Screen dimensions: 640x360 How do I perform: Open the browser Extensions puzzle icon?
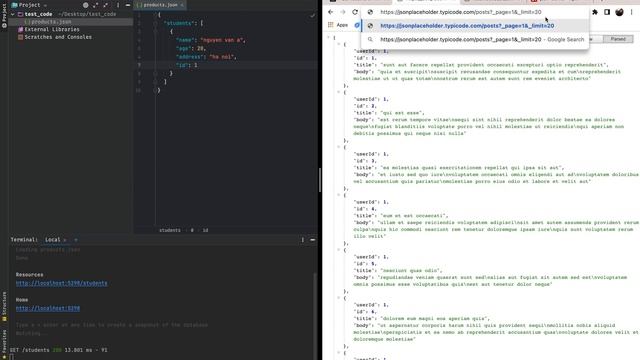pos(595,12)
